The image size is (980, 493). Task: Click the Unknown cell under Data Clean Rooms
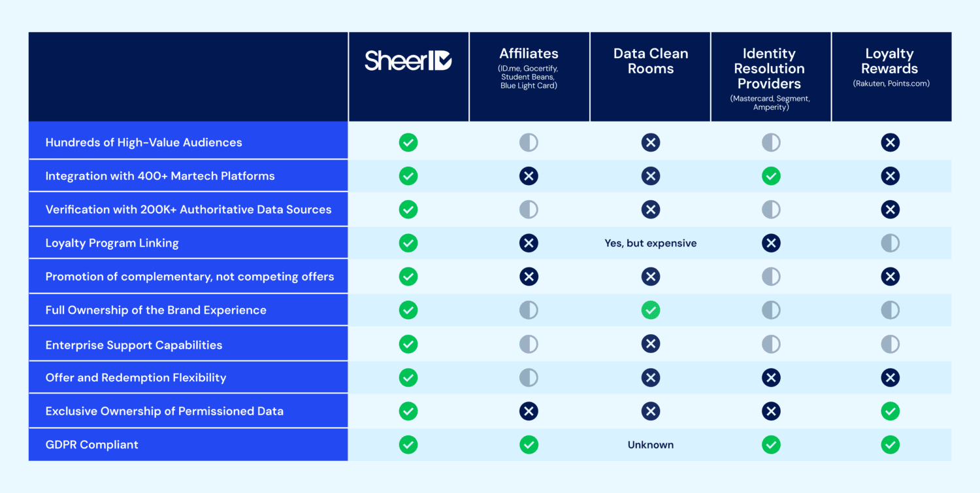pos(651,445)
